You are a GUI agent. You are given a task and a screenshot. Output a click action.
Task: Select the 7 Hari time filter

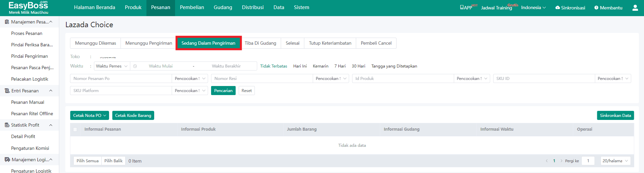point(340,66)
